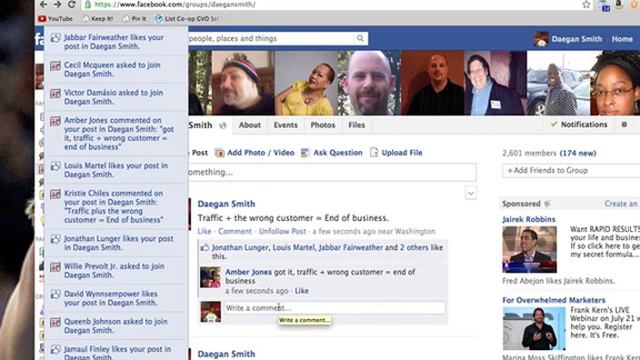The height and width of the screenshot is (360, 640).
Task: Open Daegan Smith profile in top bar
Action: coord(568,39)
